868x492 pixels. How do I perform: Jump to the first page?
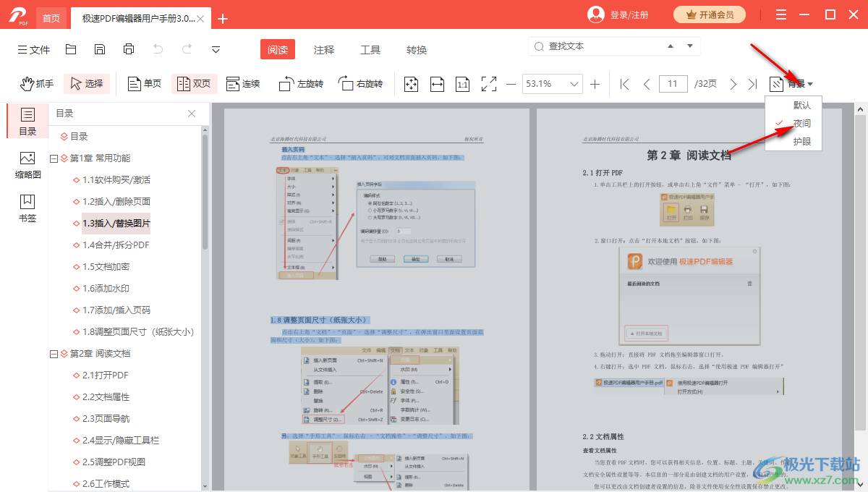tap(625, 84)
